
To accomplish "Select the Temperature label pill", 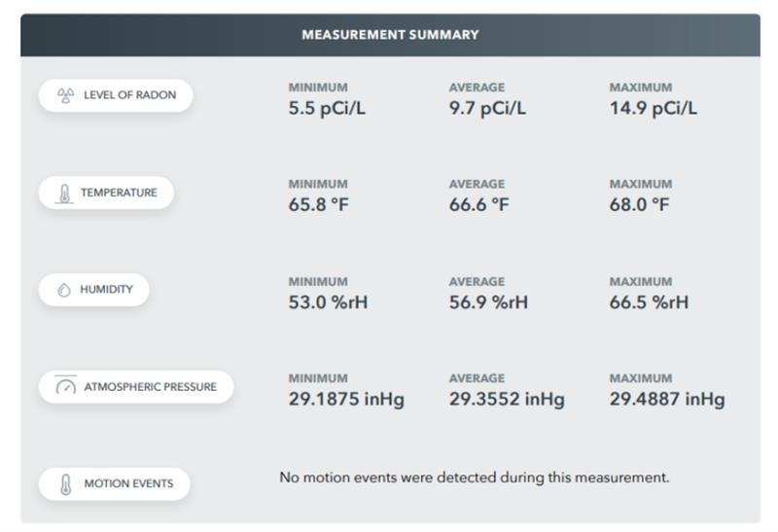I will click(106, 193).
